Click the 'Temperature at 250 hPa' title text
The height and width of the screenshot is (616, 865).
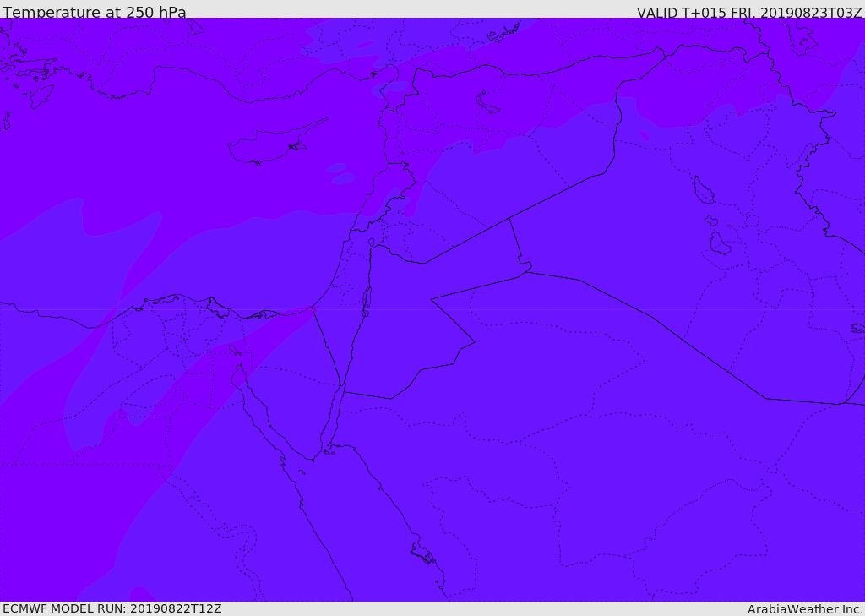point(95,12)
